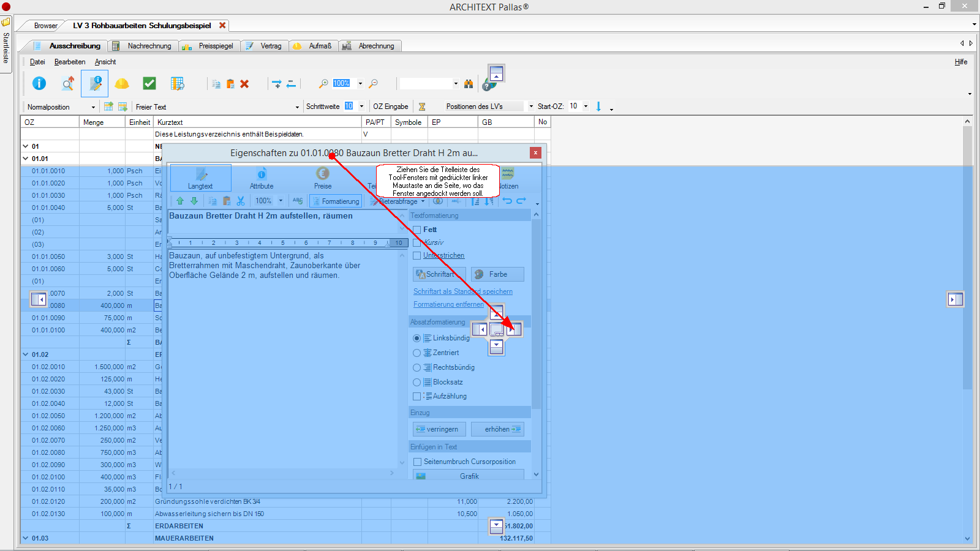Image resolution: width=980 pixels, height=551 pixels.
Task: Click the Farbe color button
Action: [x=497, y=274]
